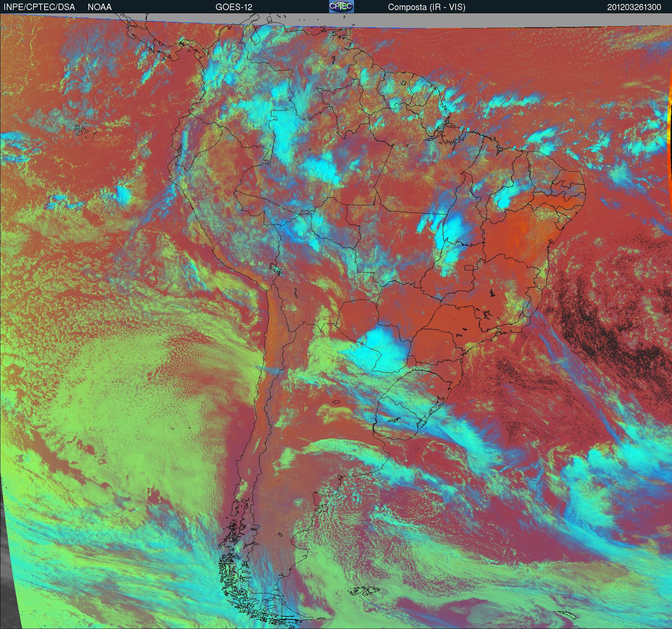Click the GOES-12 satellite label
672x629 pixels.
(234, 7)
